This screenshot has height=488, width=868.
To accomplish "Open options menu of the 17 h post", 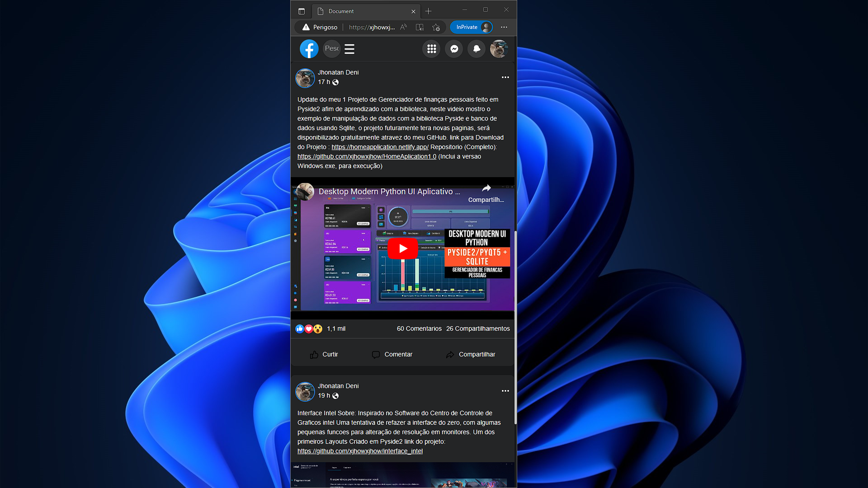I will click(x=505, y=77).
